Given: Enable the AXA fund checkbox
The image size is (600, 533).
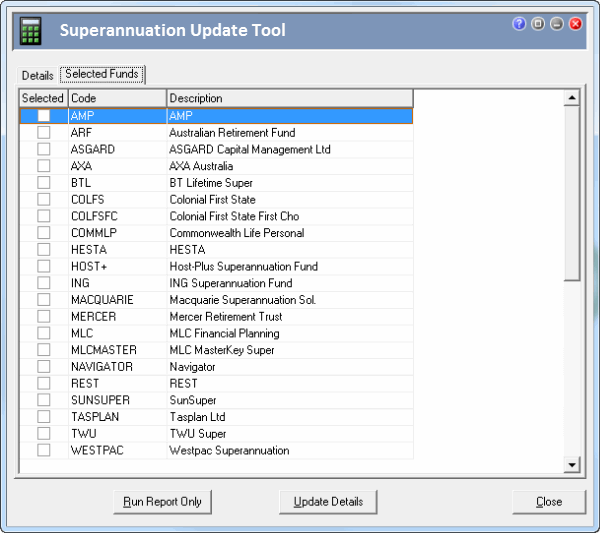Looking at the screenshot, I should [x=44, y=166].
